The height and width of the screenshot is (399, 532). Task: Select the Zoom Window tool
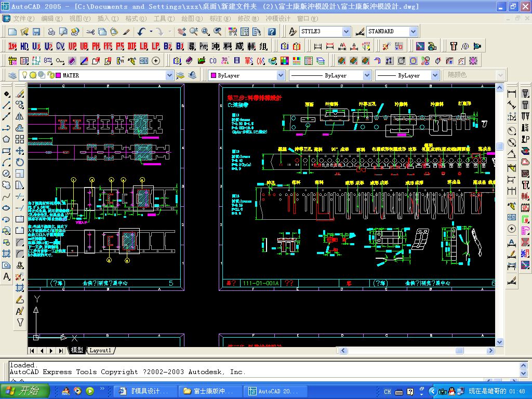coord(206,32)
